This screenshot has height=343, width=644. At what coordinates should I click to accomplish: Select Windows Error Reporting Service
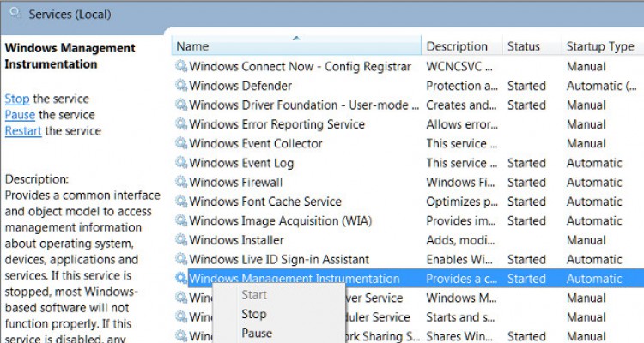pos(276,124)
